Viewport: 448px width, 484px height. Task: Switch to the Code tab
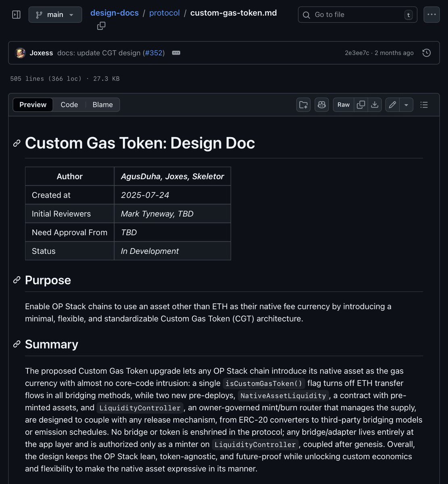[x=69, y=104]
